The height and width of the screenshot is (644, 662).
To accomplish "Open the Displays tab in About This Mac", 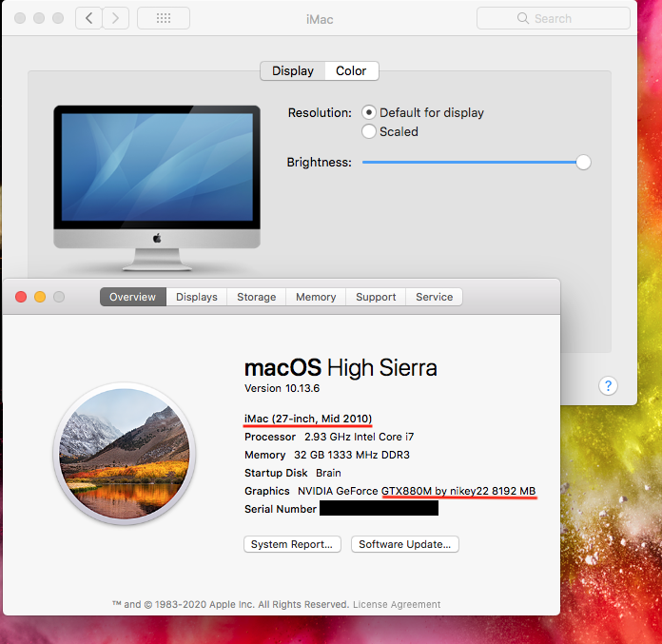I will coord(197,297).
